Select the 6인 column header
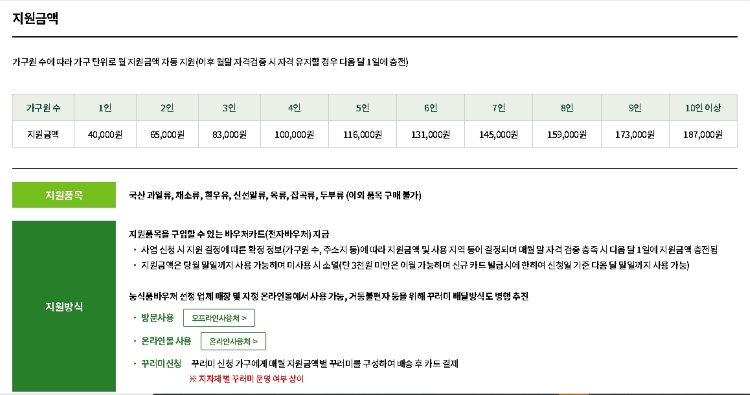The height and width of the screenshot is (395, 750). coord(430,108)
